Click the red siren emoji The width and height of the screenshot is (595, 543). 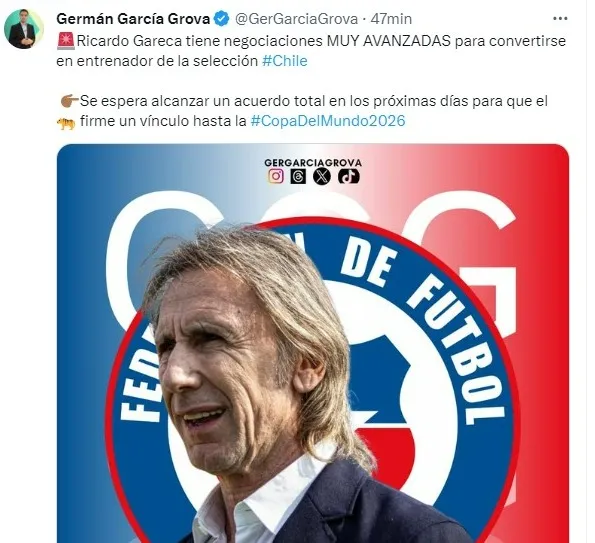point(66,41)
